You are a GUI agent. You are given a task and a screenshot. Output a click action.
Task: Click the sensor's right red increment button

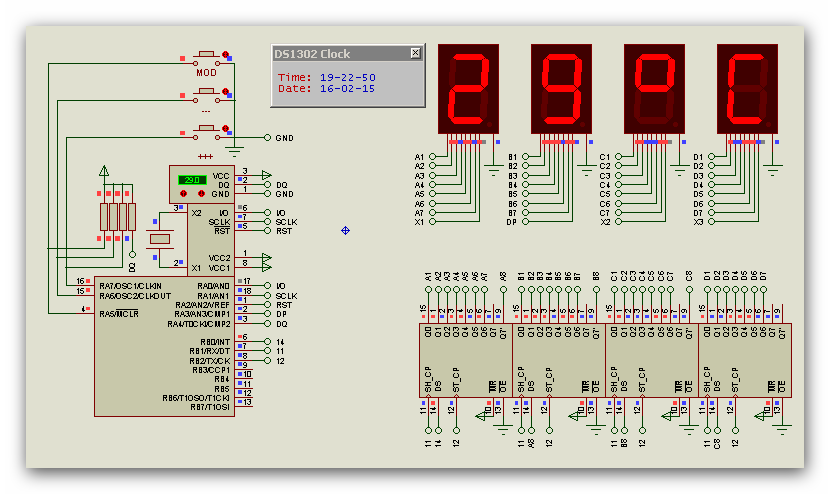coord(201,194)
